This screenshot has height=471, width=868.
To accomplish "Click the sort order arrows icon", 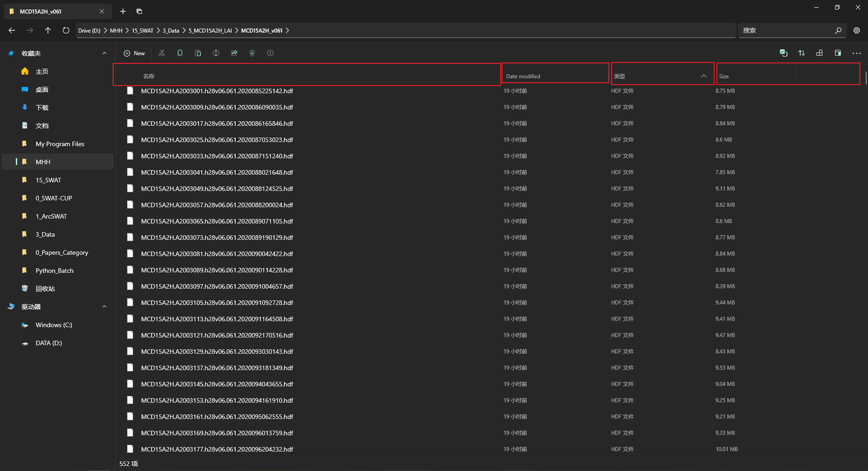I will 801,53.
